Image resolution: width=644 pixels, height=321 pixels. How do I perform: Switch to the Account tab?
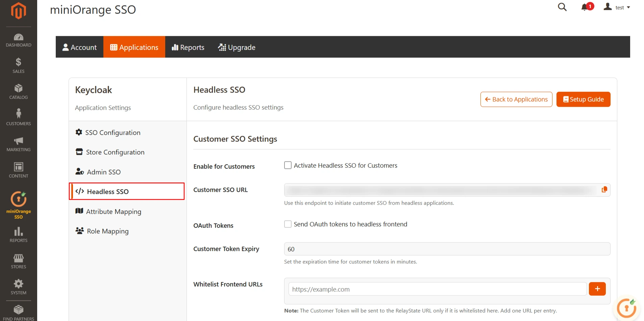(80, 47)
